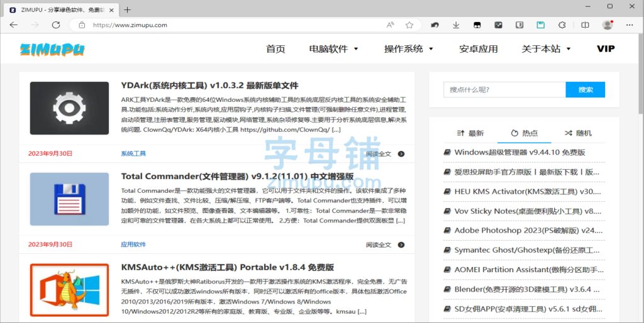The height and width of the screenshot is (323, 644).
Task: Open the 应用软件 category link
Action: (133, 244)
